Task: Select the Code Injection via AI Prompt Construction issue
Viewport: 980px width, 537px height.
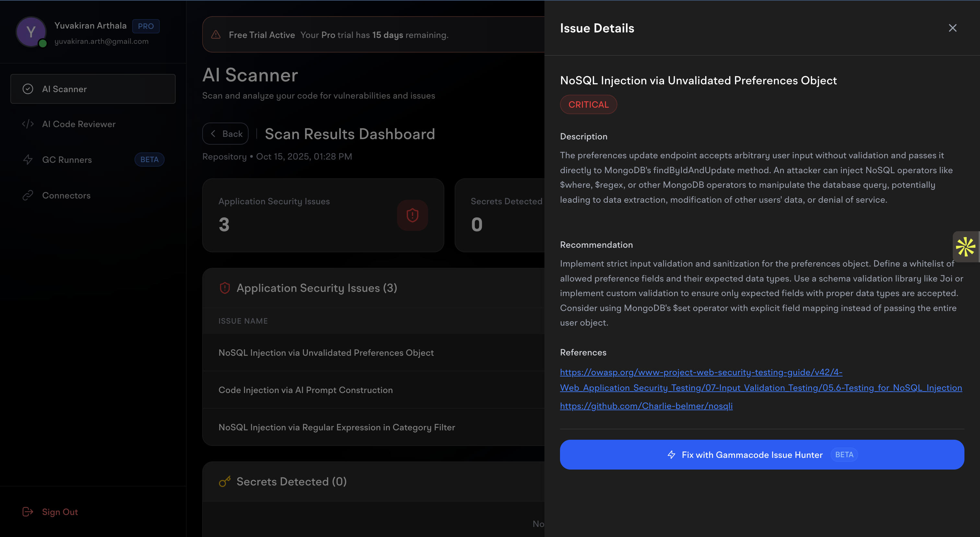Action: [x=306, y=390]
